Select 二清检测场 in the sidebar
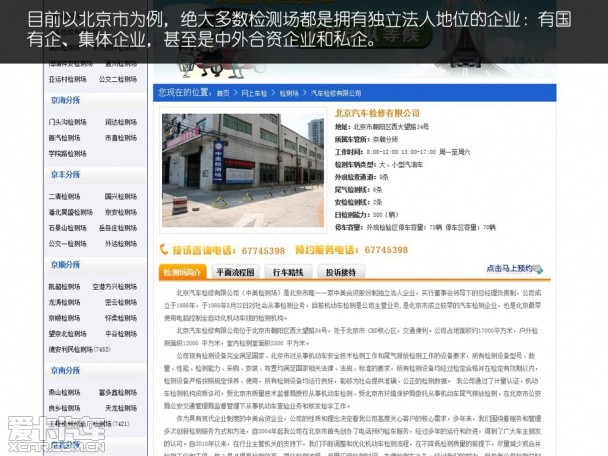608x456 pixels. (64, 197)
